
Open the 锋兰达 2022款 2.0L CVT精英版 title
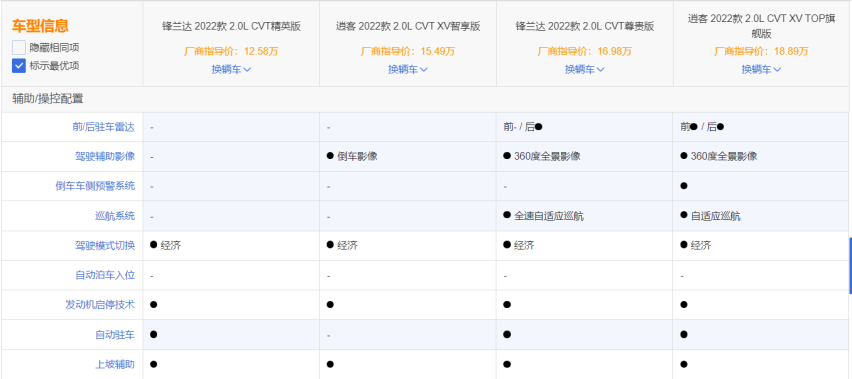231,26
